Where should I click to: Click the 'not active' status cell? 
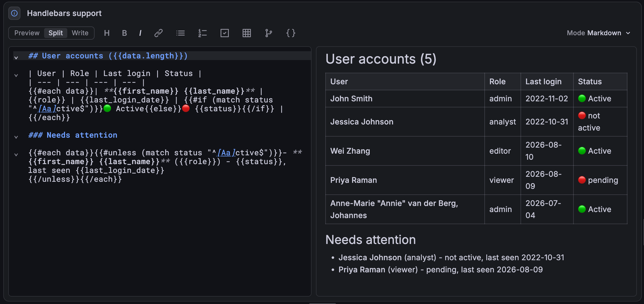[600, 122]
